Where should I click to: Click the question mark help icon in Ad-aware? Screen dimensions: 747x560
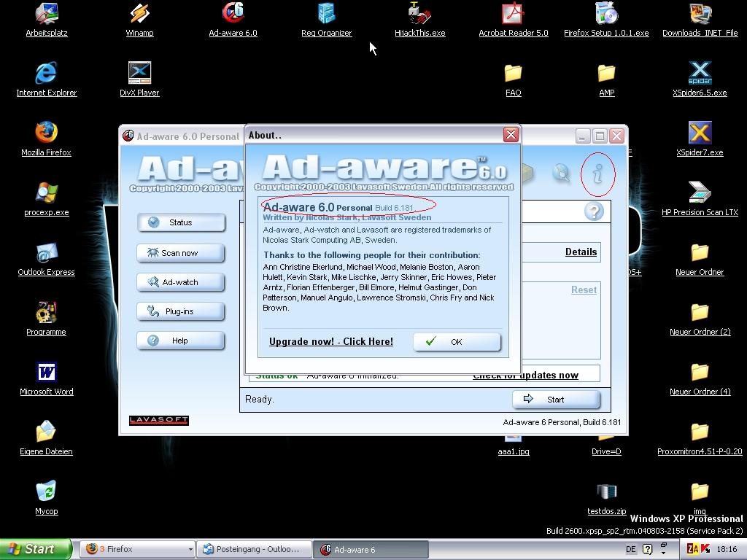click(594, 211)
